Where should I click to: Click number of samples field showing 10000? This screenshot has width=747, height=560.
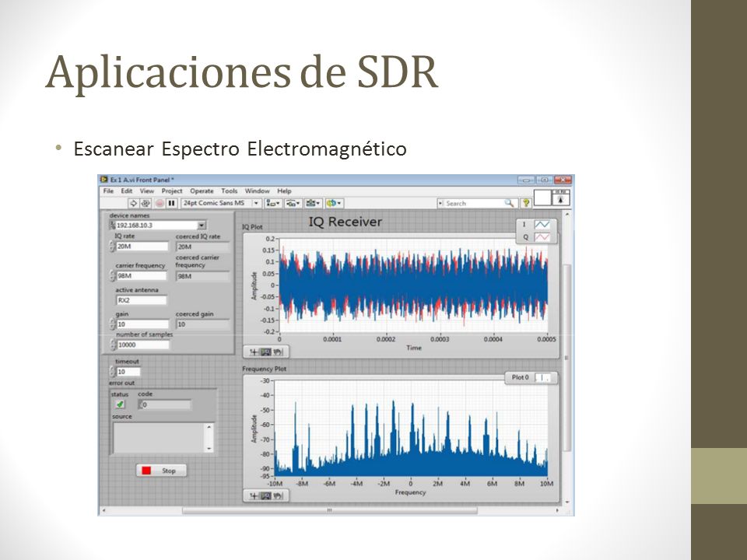[143, 345]
